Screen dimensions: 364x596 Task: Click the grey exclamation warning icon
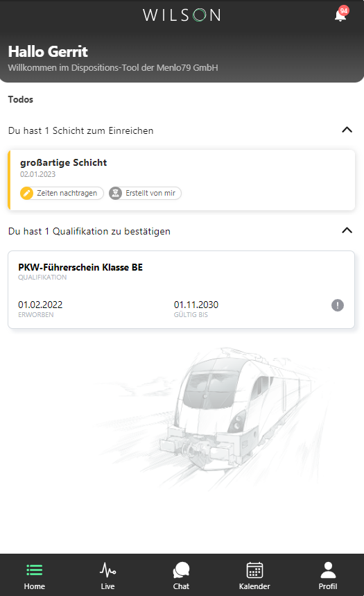[x=338, y=305]
